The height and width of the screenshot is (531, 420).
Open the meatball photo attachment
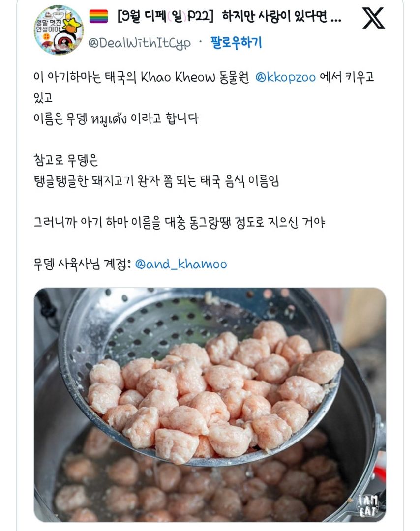tap(210, 405)
